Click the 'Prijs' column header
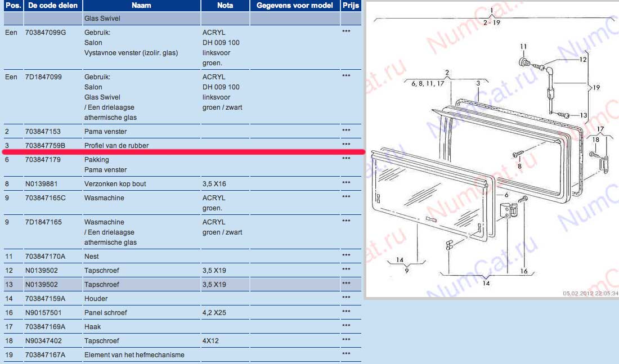The height and width of the screenshot is (364, 619). pos(350,5)
